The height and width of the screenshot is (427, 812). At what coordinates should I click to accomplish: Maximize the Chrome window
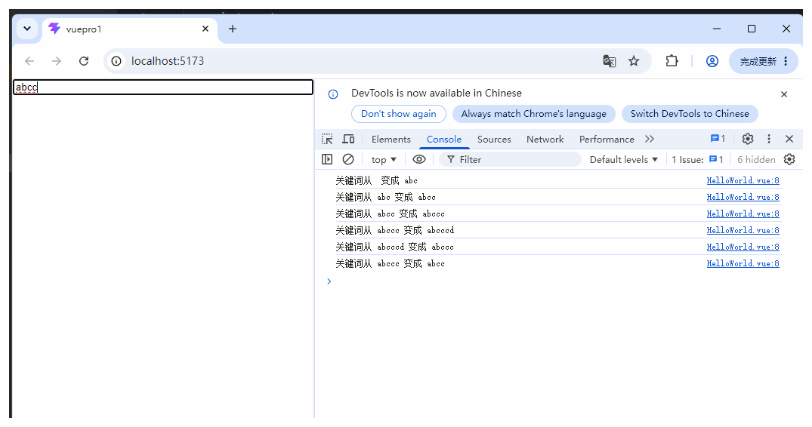pyautogui.click(x=751, y=29)
